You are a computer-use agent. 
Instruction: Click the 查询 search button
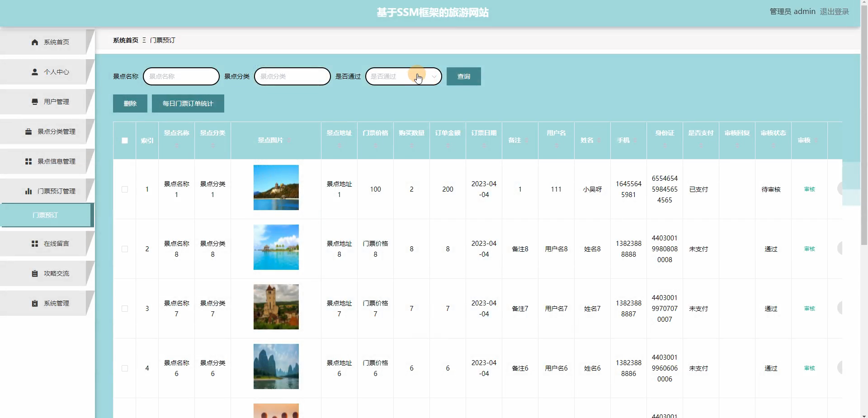coord(463,76)
